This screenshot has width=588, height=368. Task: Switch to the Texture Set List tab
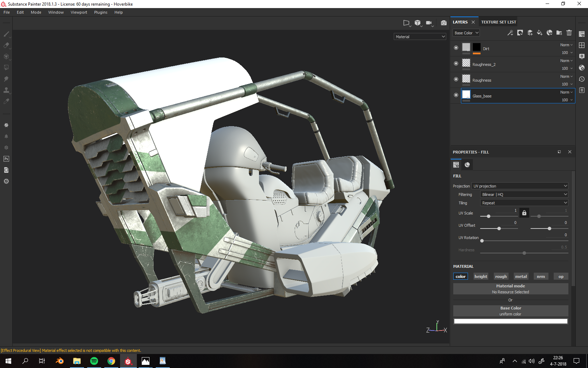[x=498, y=22]
